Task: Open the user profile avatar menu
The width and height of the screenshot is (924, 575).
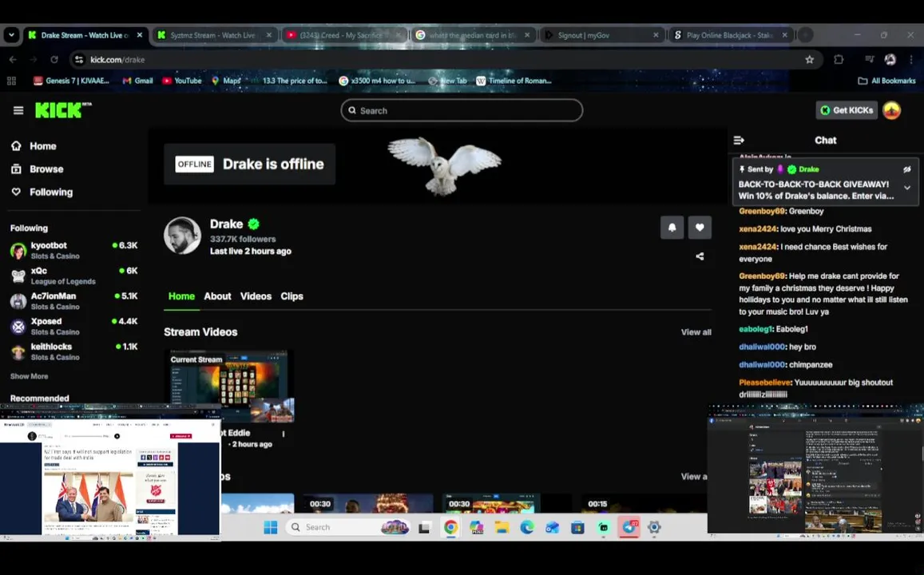Action: pyautogui.click(x=891, y=110)
